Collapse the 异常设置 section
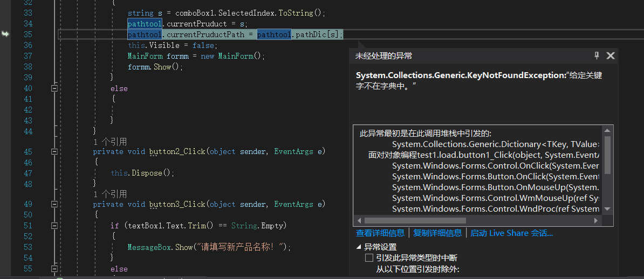 pos(359,247)
